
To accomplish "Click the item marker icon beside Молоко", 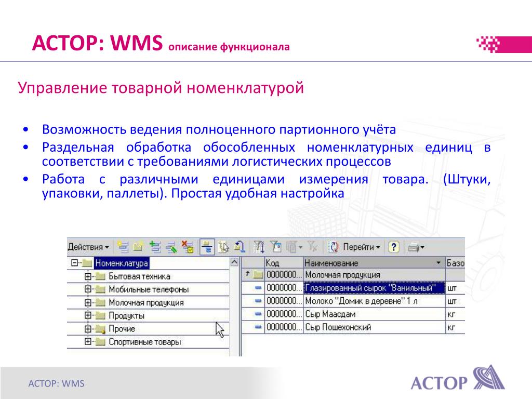I will point(258,301).
